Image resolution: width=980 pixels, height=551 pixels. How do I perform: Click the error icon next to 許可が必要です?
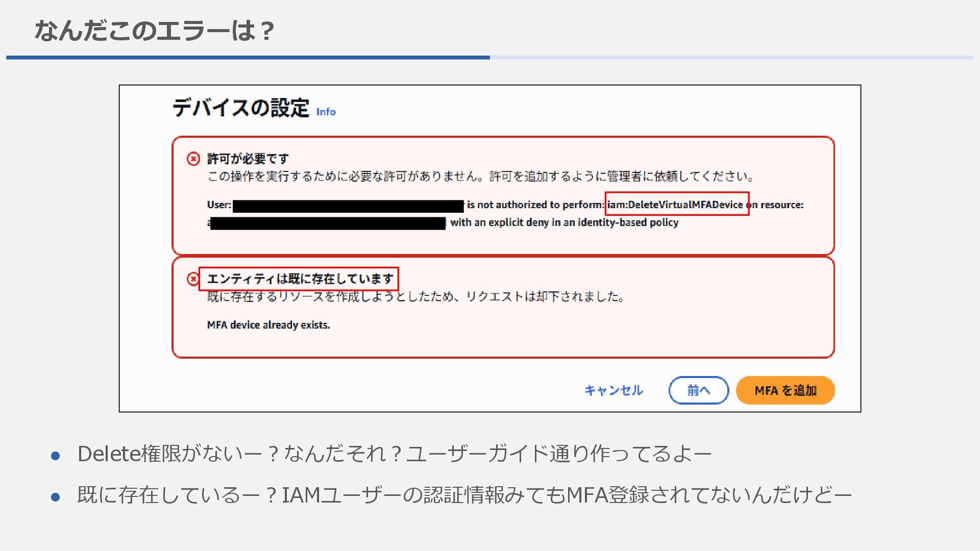click(x=193, y=159)
